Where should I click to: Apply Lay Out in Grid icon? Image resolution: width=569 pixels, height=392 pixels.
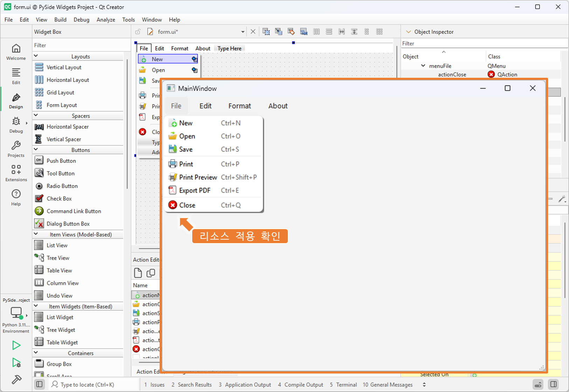380,32
